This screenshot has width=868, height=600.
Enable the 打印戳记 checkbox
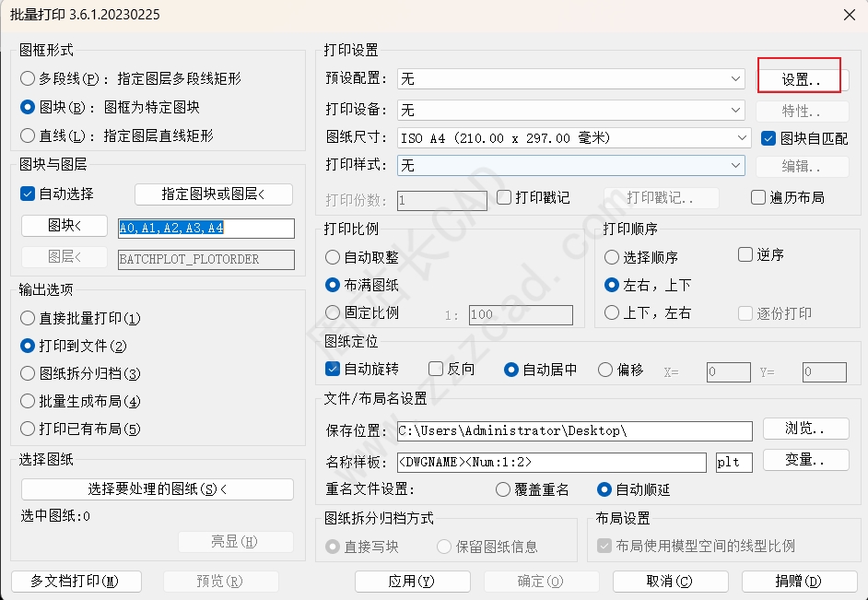coord(504,197)
